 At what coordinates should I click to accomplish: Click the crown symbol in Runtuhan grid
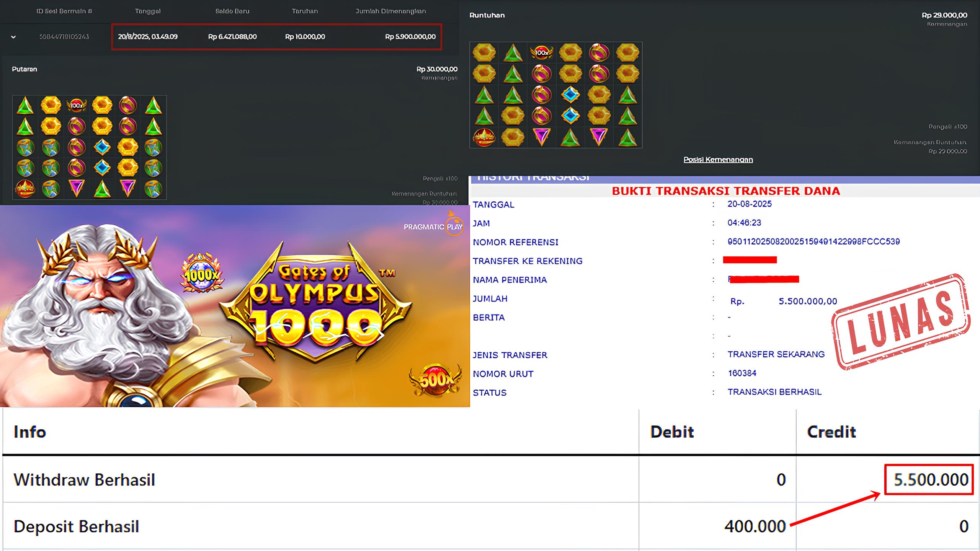tap(484, 137)
